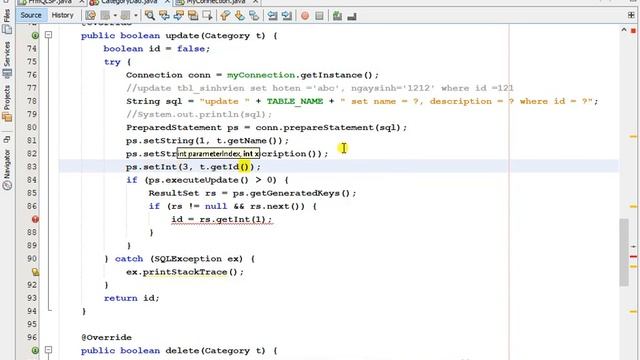
Task: Close the CategoryDao.java tab
Action: [x=167, y=2]
